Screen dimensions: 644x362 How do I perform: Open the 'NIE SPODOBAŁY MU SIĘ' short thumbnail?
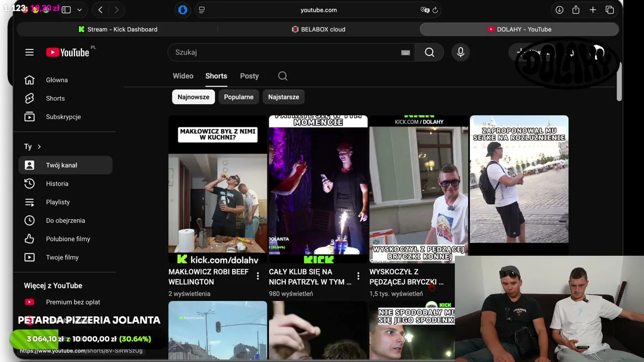coord(412,330)
